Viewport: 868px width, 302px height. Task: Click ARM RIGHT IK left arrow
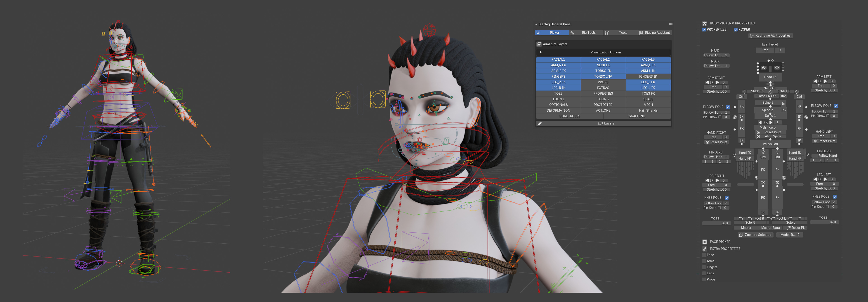coord(707,82)
